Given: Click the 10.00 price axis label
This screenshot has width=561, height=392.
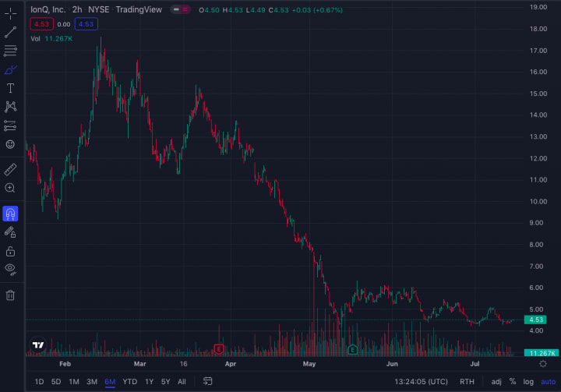Looking at the screenshot, I should pos(538,202).
